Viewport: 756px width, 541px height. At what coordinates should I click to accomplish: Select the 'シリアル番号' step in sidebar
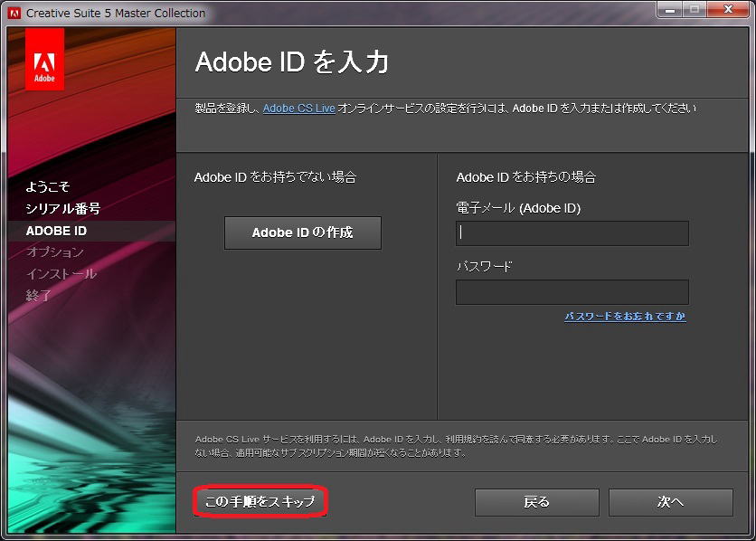63,209
